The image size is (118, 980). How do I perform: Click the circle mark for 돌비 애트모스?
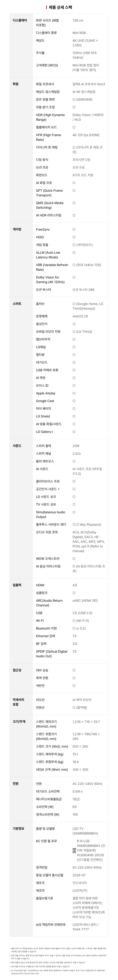[x=74, y=461]
